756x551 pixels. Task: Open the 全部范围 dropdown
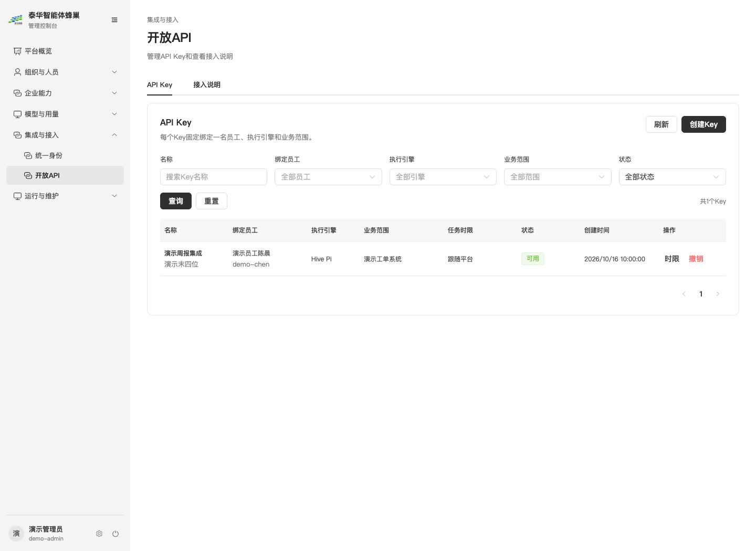coord(558,177)
